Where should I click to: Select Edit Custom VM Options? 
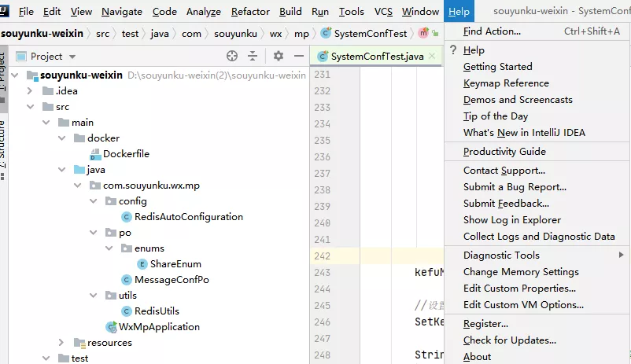[537, 304]
